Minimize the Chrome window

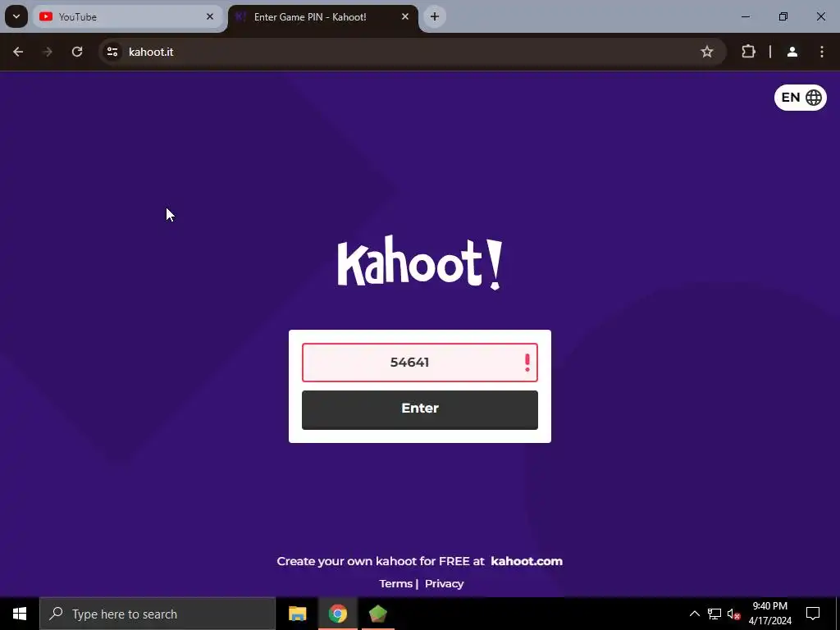pyautogui.click(x=746, y=16)
